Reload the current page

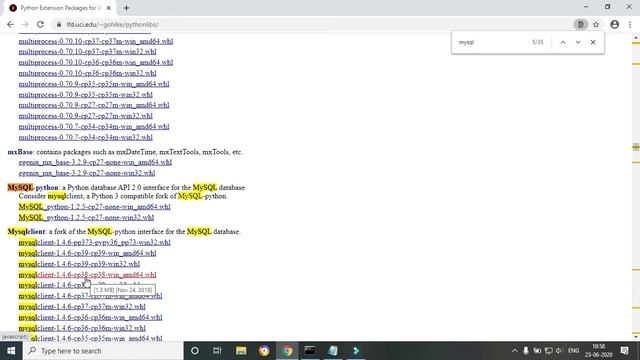(40, 24)
